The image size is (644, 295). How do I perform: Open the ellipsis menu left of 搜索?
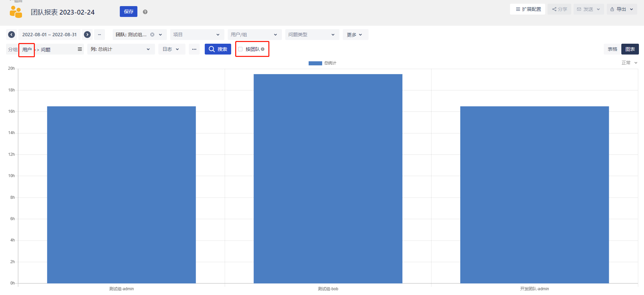194,49
